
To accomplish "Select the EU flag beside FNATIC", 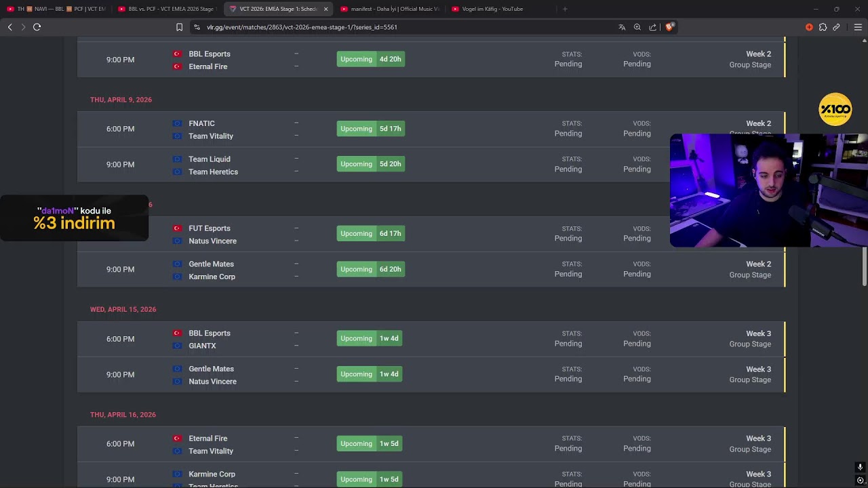I will [x=177, y=123].
